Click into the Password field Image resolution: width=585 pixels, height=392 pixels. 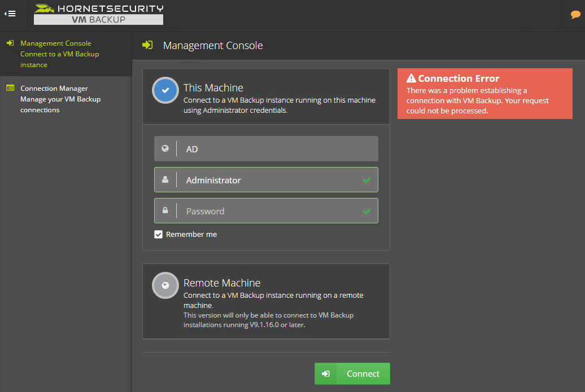[x=266, y=210]
